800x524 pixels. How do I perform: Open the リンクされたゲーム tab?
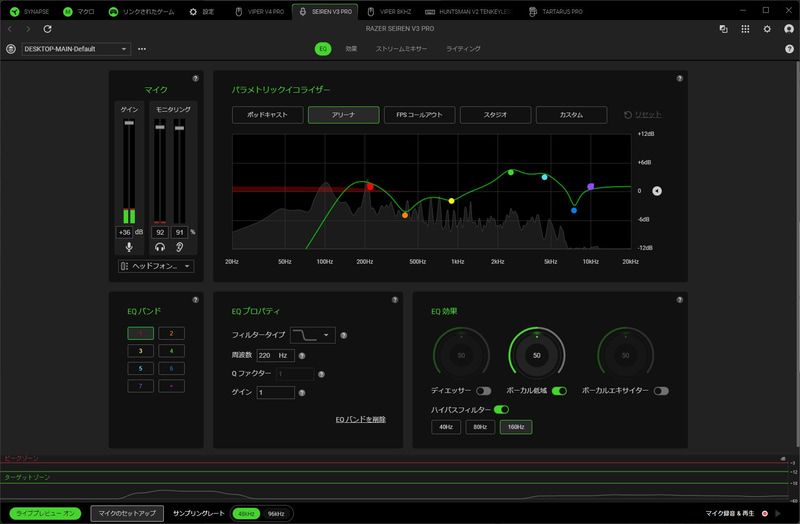coord(141,11)
